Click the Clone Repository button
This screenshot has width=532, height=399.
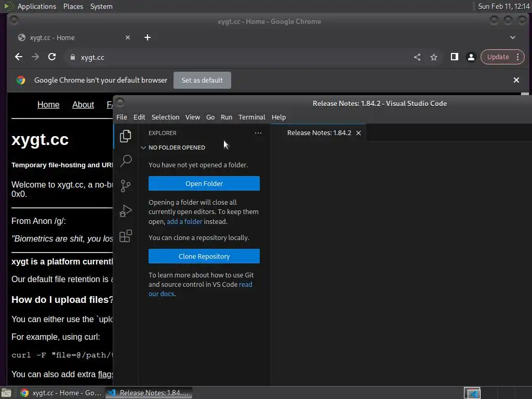(204, 257)
